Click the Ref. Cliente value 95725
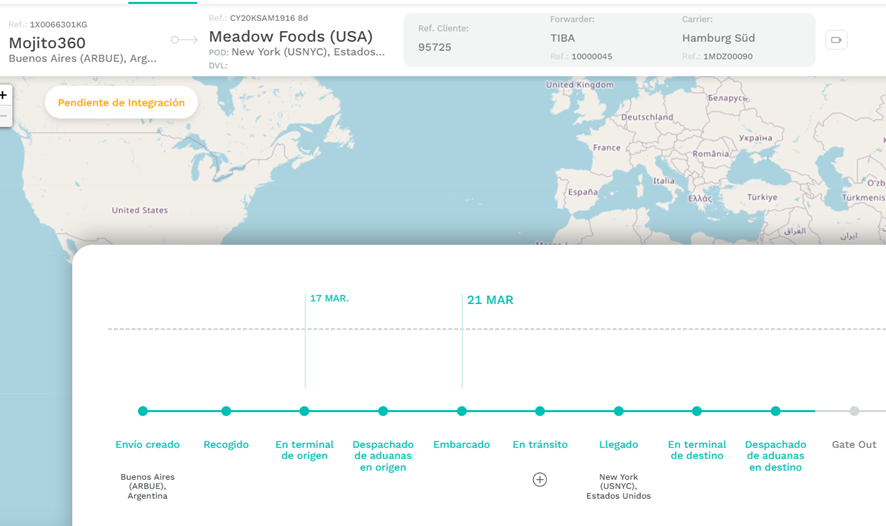 coord(434,47)
